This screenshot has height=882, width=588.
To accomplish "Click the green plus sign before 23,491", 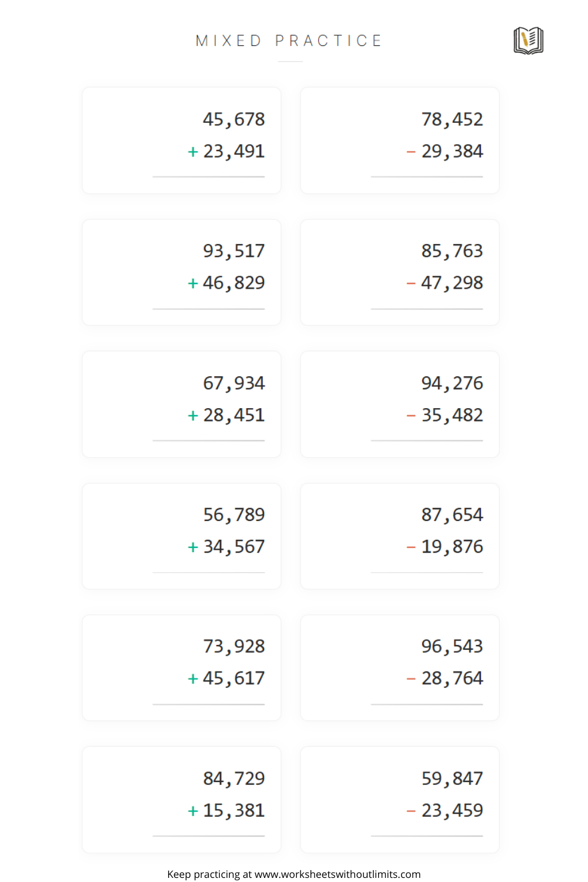I will (193, 152).
